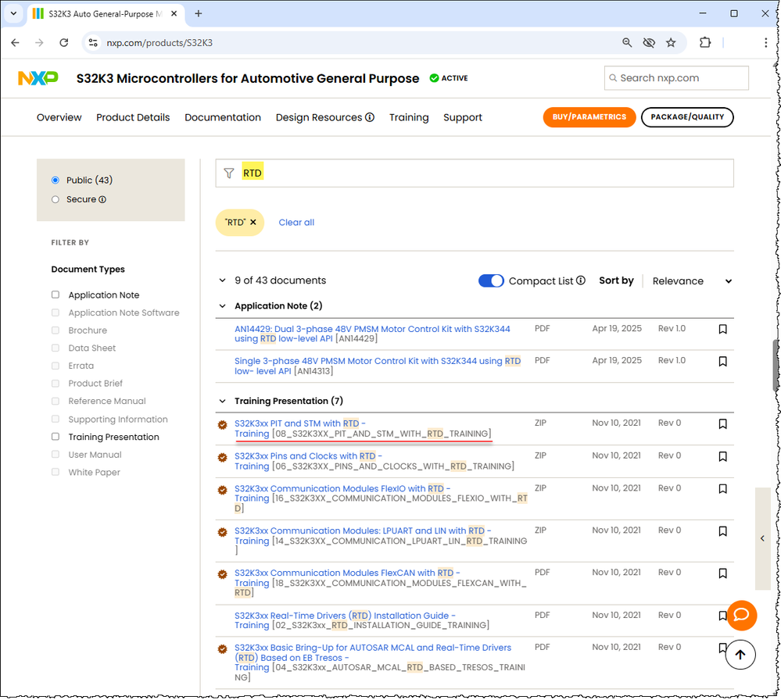Click info icon next to Compact List
The width and height of the screenshot is (781, 700).
[x=581, y=280]
